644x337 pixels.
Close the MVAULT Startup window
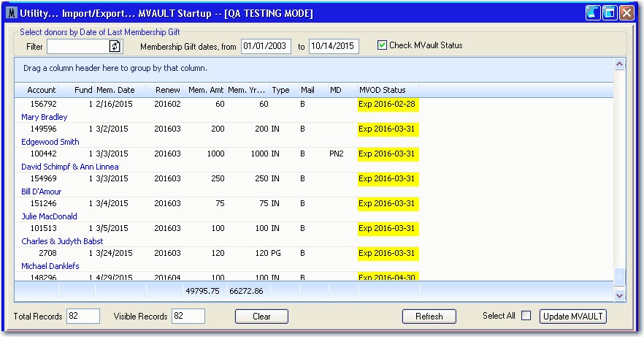(x=626, y=13)
